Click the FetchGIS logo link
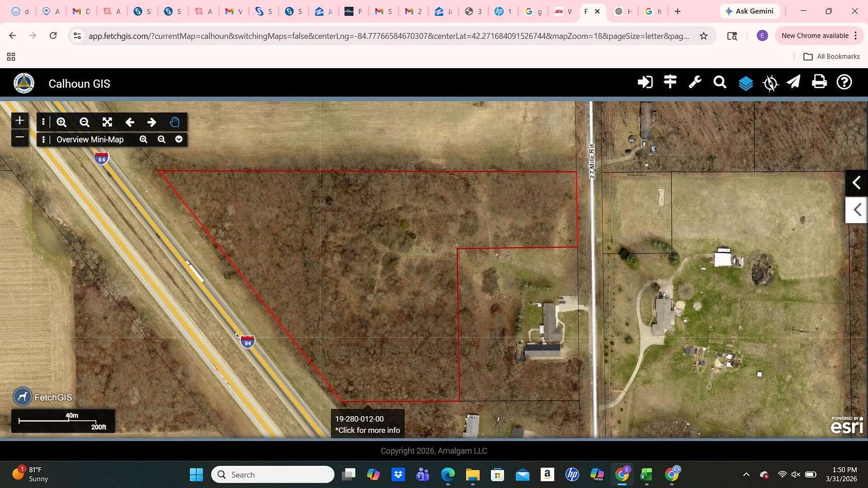This screenshot has height=488, width=868. pyautogui.click(x=43, y=397)
